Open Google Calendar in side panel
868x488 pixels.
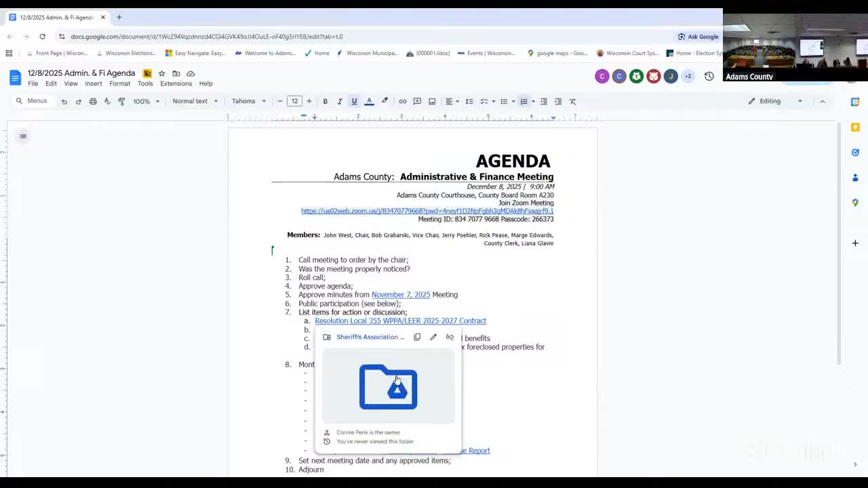[855, 102]
